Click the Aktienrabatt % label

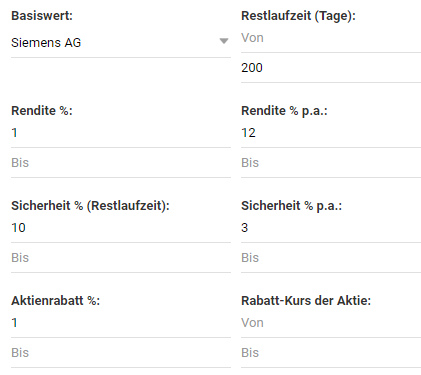56,301
